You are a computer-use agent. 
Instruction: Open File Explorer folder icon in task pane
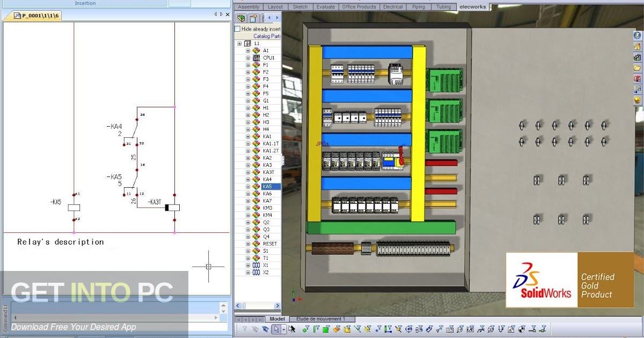point(637,68)
